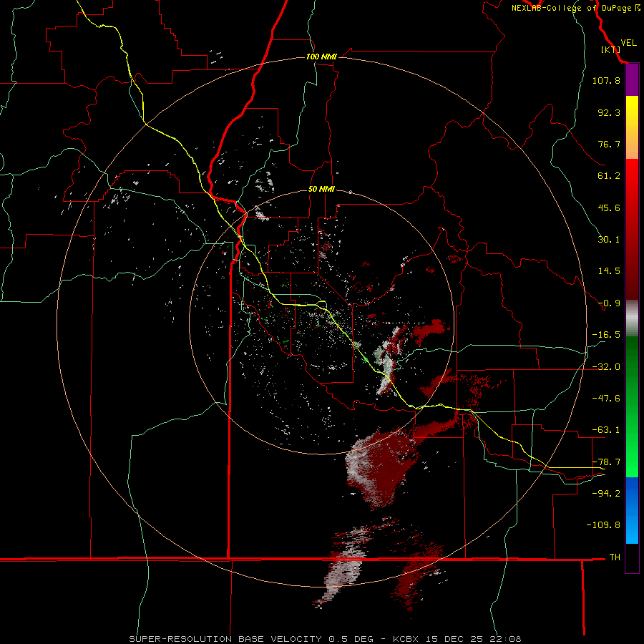The width and height of the screenshot is (644, 644).
Task: Click the 30.1 legend value
Action: point(609,240)
